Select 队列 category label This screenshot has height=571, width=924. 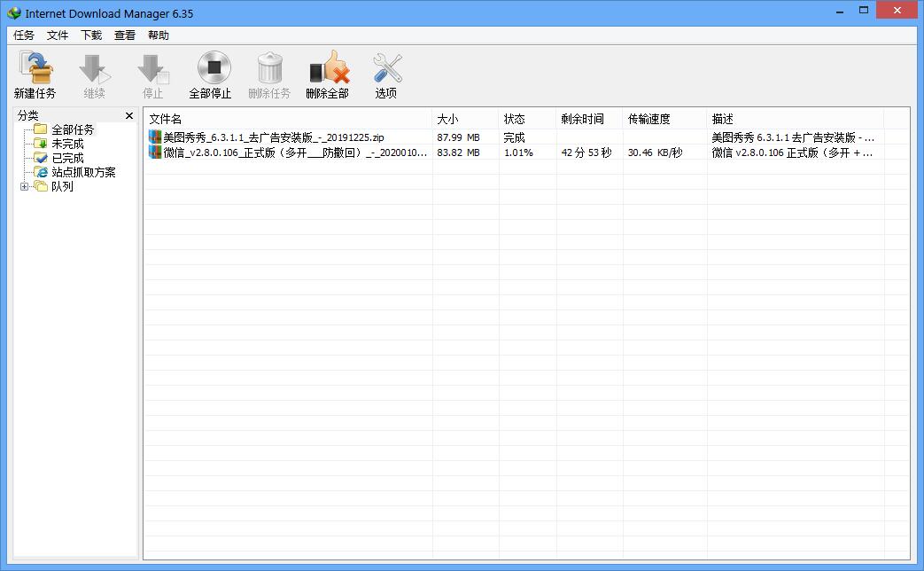(63, 186)
